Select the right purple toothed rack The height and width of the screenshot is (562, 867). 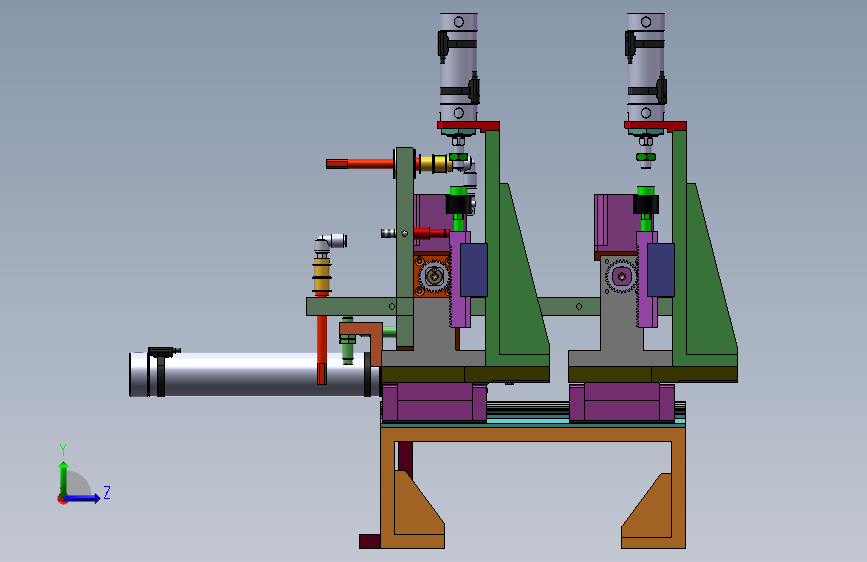[x=647, y=279]
